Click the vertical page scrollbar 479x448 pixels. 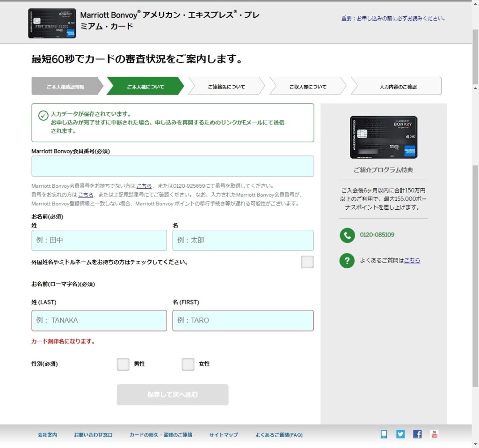(x=475, y=275)
